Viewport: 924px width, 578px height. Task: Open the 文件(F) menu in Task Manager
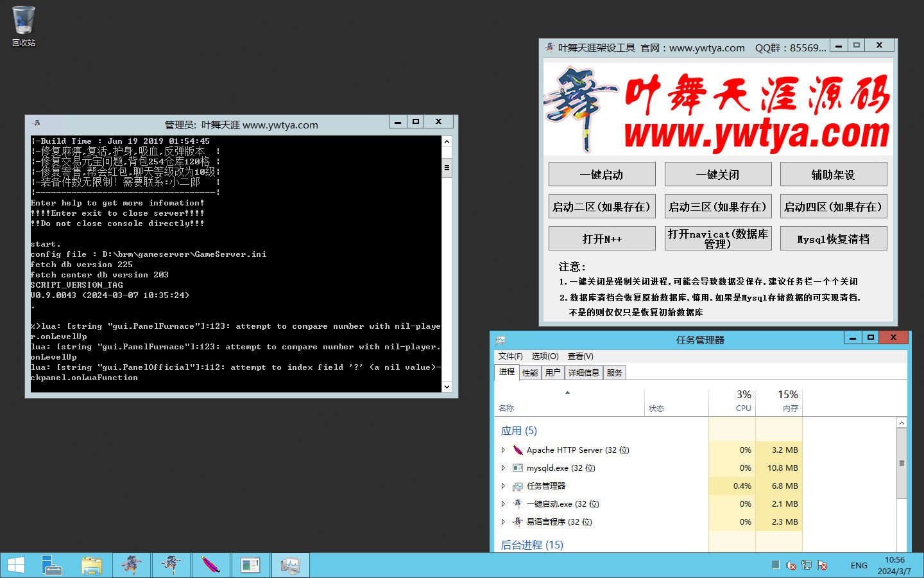[x=510, y=356]
